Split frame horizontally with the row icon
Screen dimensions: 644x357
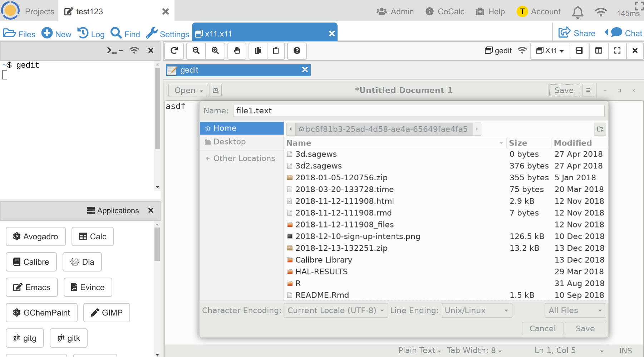click(579, 51)
